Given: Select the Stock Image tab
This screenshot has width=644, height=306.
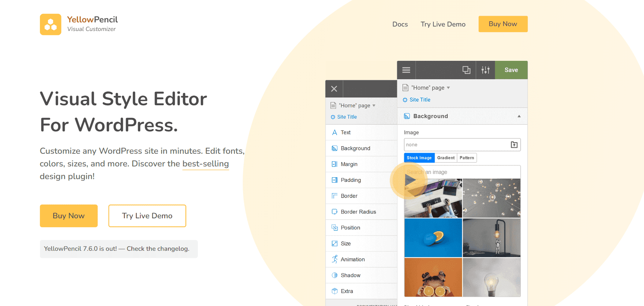Looking at the screenshot, I should (419, 158).
